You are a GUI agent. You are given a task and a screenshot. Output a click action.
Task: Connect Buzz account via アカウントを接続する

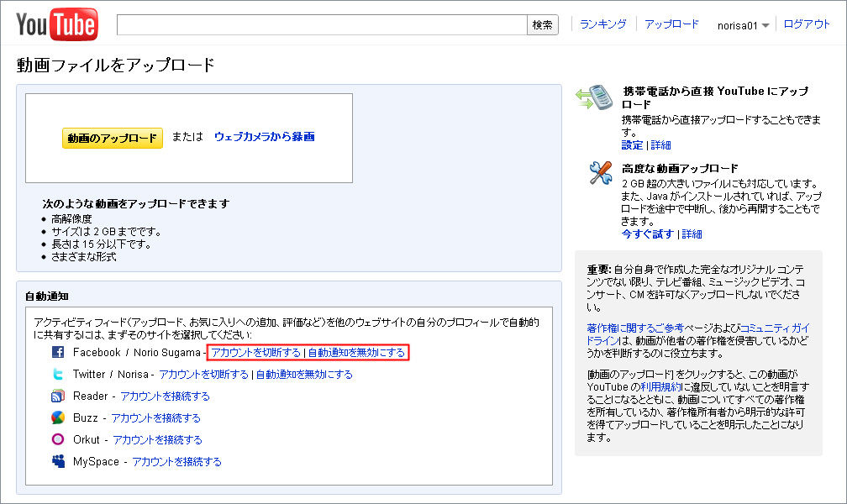tap(155, 418)
